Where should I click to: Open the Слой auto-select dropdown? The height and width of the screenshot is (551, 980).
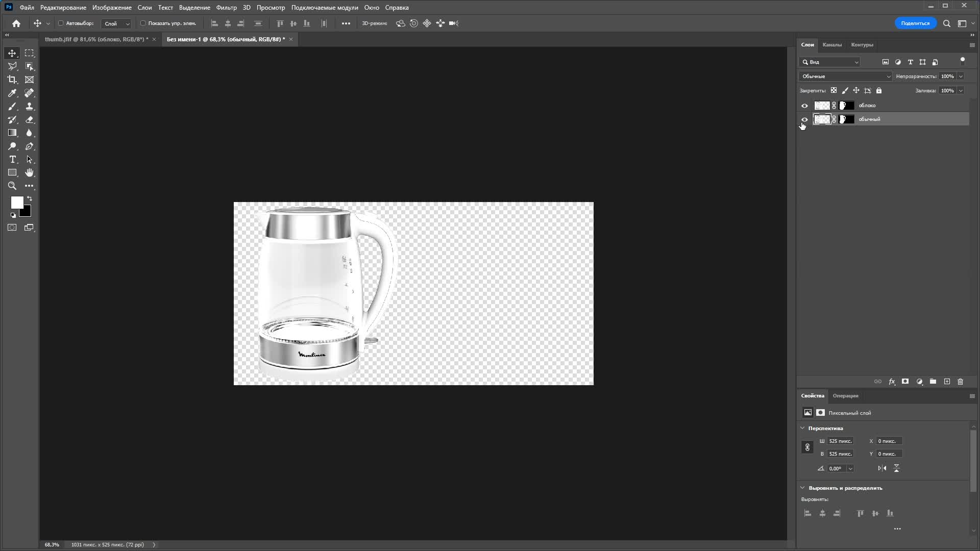(x=116, y=23)
